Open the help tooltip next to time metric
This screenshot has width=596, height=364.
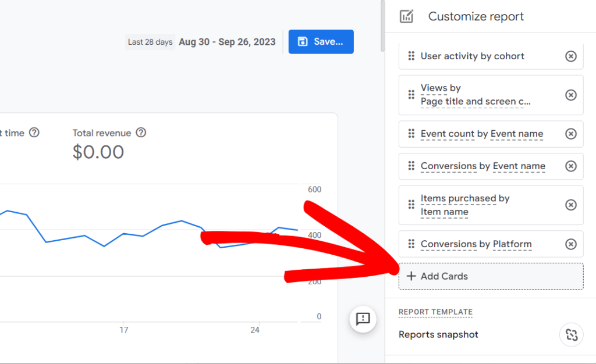34,133
